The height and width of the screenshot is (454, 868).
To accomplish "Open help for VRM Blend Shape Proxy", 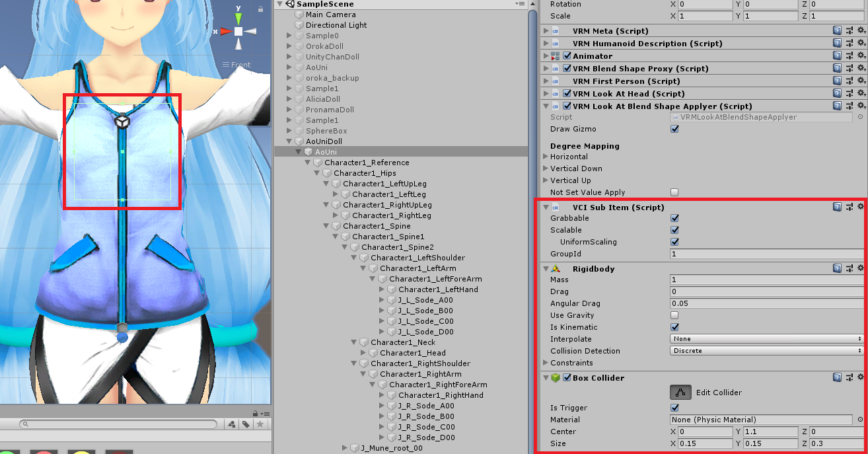I will coord(837,68).
